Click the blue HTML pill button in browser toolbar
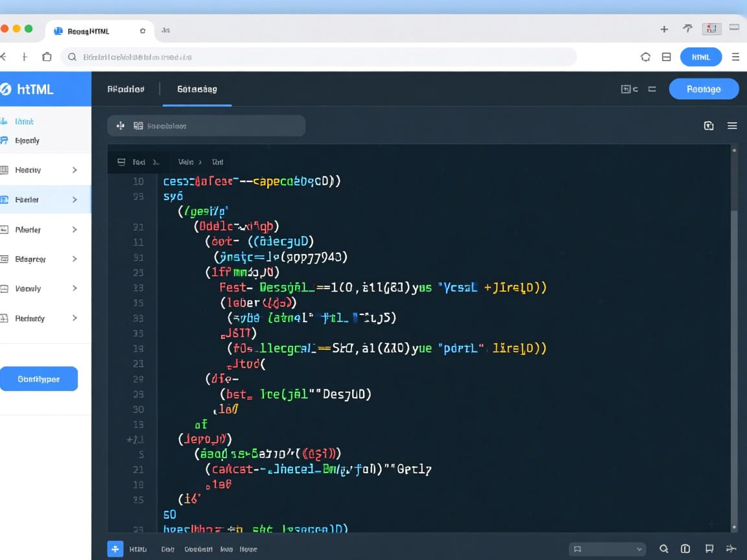747x560 pixels. tap(701, 57)
